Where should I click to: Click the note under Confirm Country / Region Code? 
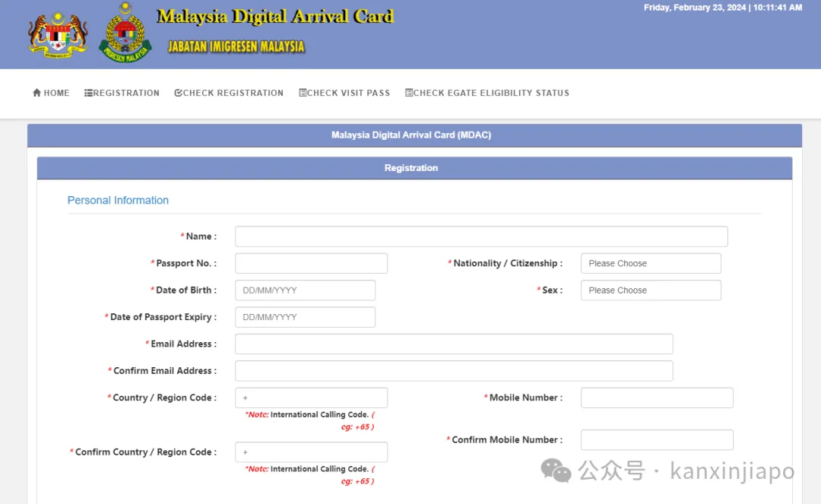[x=310, y=474]
